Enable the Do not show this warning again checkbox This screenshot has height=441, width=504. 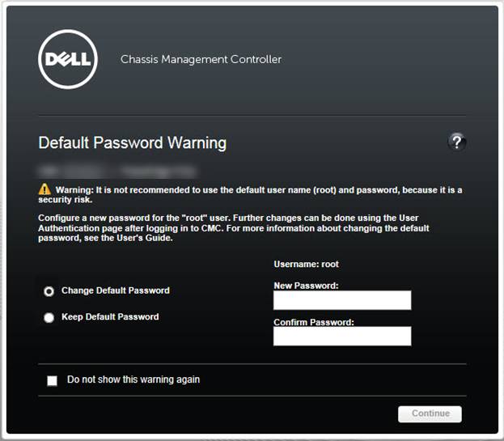click(53, 380)
